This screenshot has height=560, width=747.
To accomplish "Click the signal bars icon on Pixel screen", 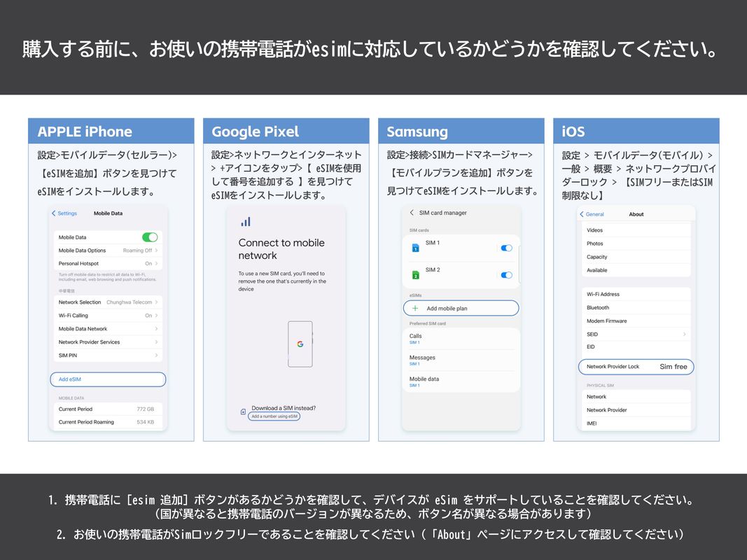I will point(246,222).
